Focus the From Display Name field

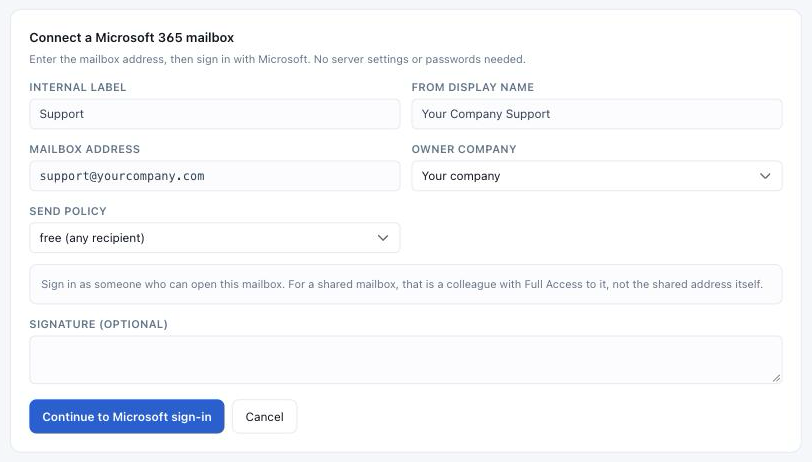(597, 114)
